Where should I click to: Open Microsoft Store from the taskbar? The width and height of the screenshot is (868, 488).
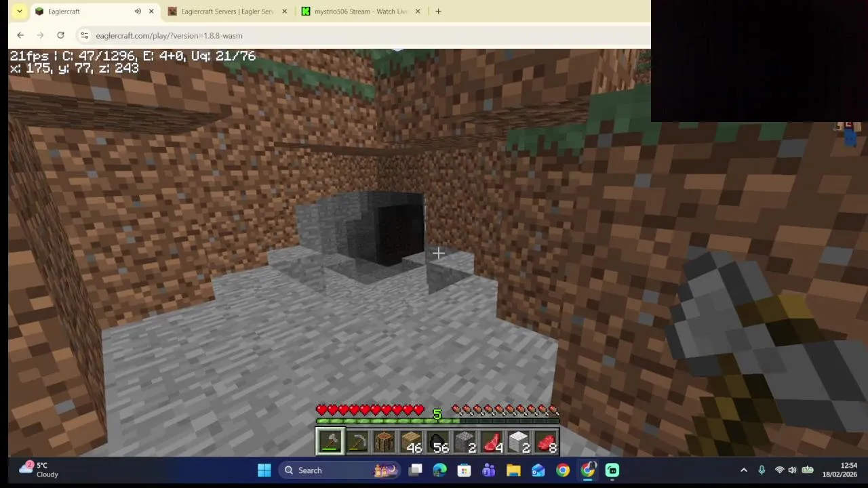465,470
